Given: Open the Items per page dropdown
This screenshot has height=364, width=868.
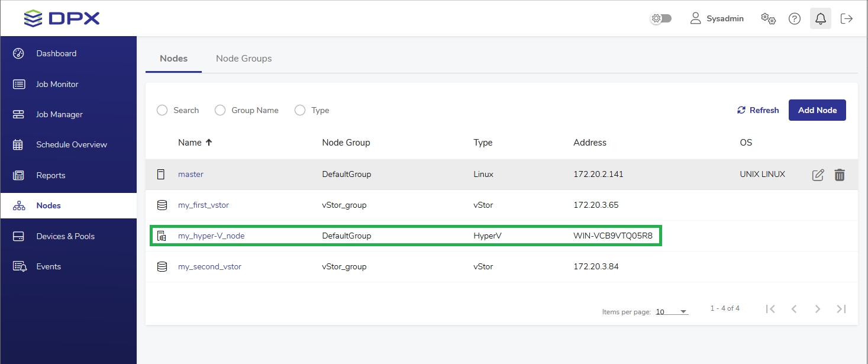Looking at the screenshot, I should pyautogui.click(x=672, y=312).
